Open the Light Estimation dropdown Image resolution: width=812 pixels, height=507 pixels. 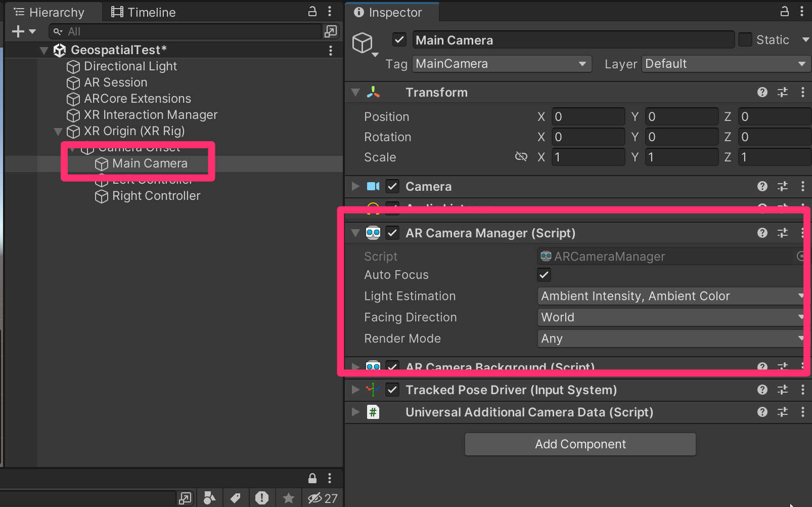[670, 296]
